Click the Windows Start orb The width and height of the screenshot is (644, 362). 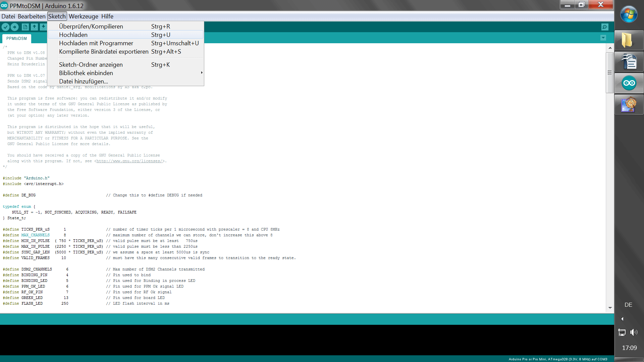pyautogui.click(x=629, y=15)
